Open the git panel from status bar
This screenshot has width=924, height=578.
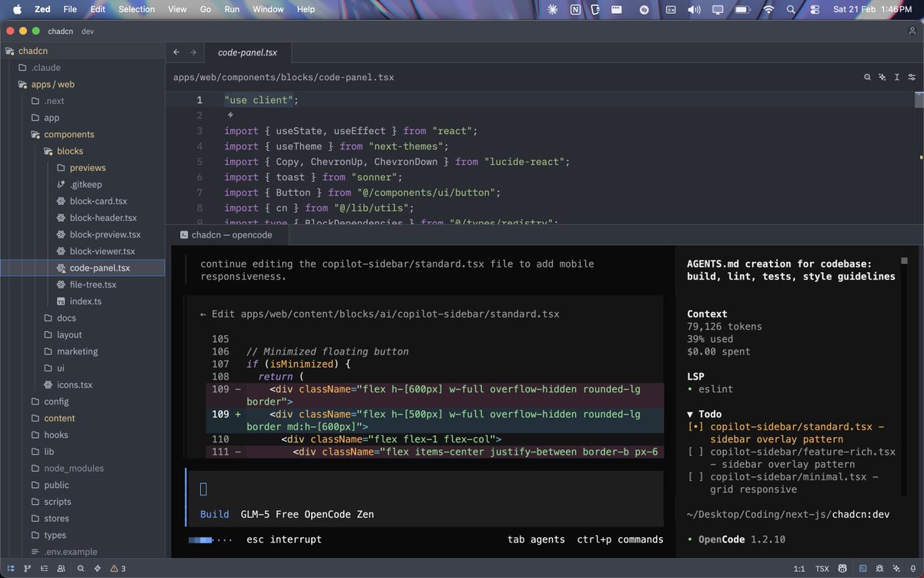(x=28, y=569)
